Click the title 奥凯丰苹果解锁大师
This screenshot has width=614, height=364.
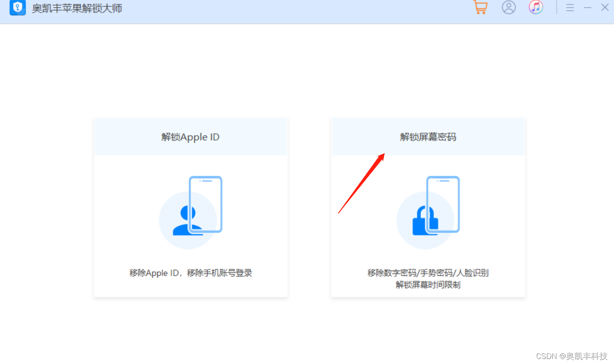77,8
